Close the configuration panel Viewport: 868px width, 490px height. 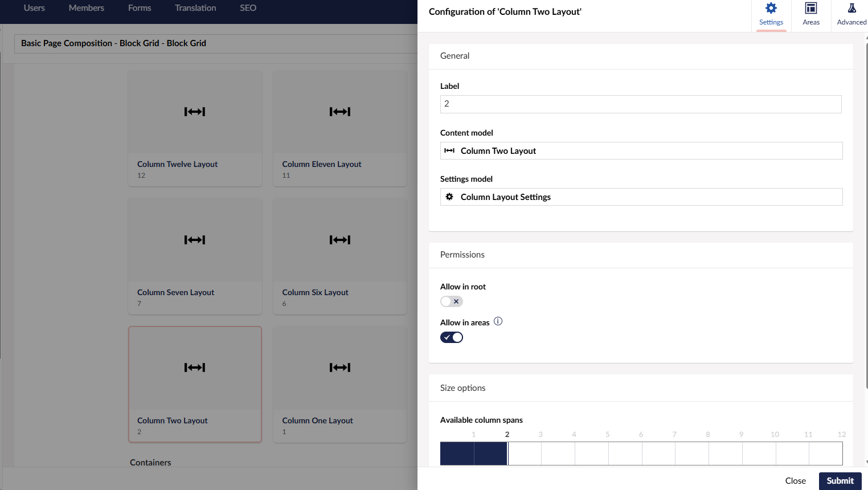(795, 481)
